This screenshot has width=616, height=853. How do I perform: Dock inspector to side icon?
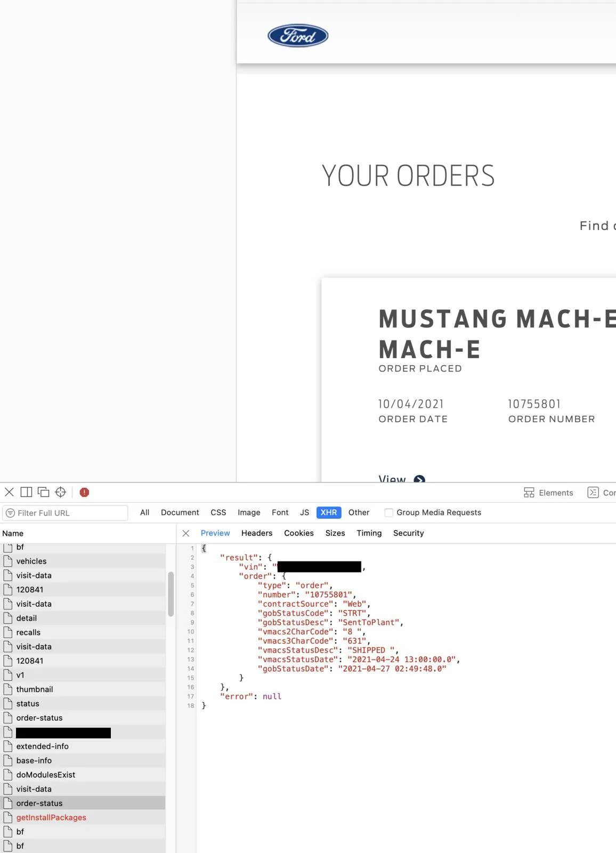(x=26, y=492)
